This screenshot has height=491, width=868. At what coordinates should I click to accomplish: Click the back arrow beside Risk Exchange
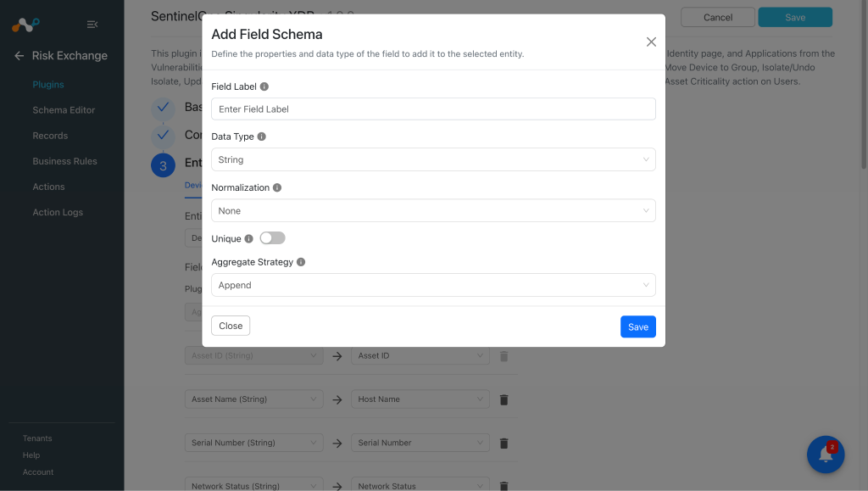(x=19, y=55)
